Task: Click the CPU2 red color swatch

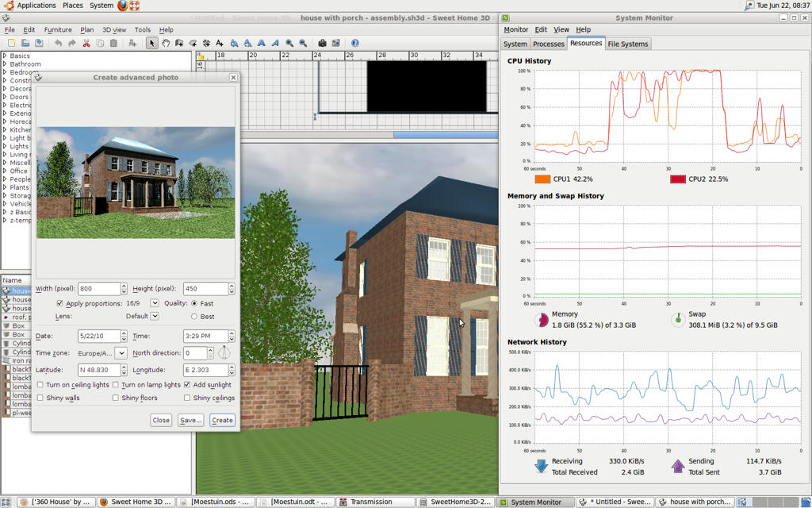Action: point(678,179)
